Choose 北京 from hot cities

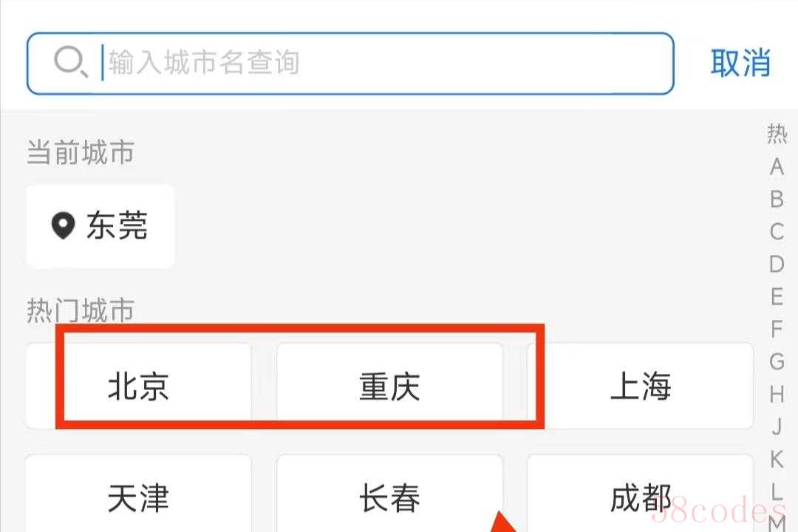point(138,386)
